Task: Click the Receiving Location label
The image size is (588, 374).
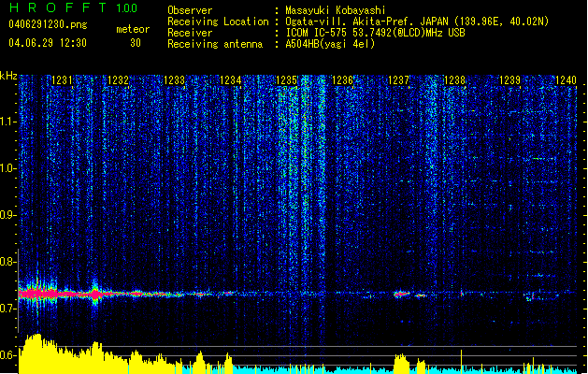Action: [x=218, y=22]
